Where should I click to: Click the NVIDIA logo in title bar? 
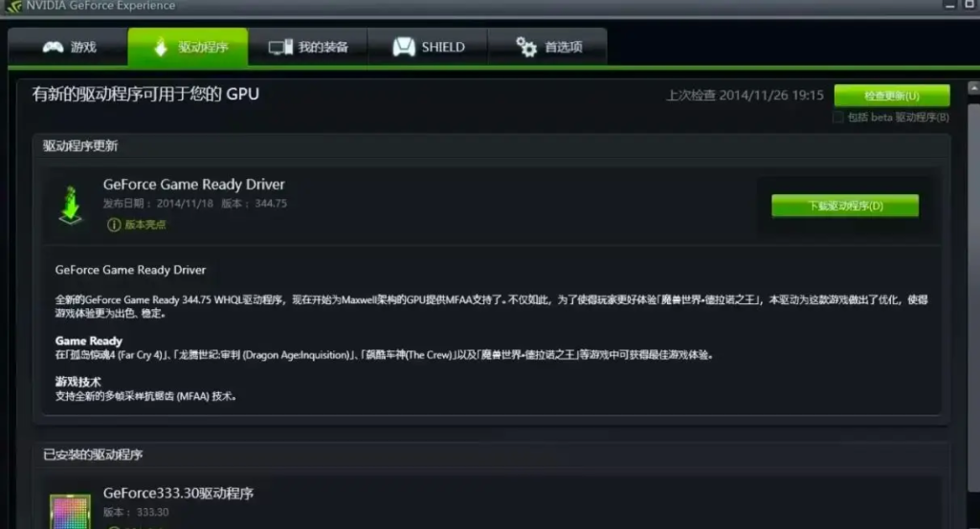pos(13,7)
